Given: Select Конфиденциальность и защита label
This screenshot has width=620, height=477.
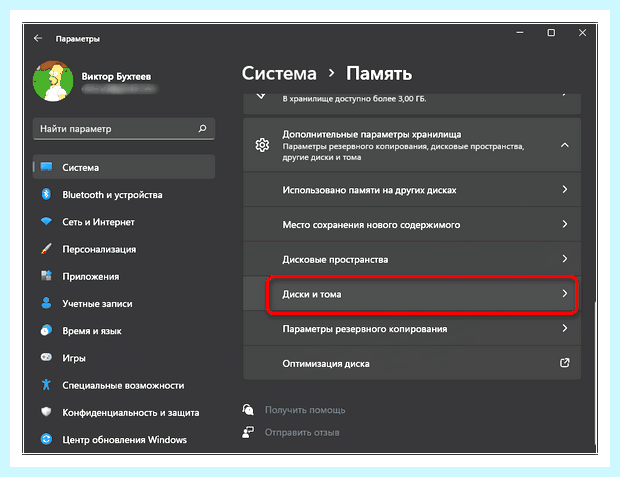Looking at the screenshot, I should tap(130, 413).
